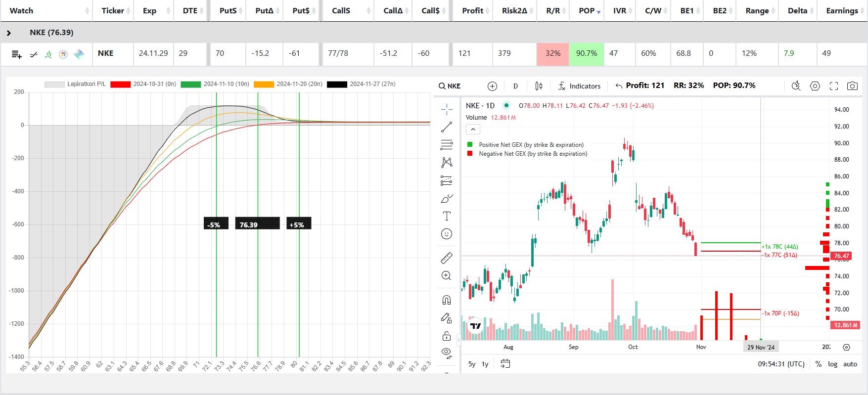Sort table by Profit column
868x395 pixels.
[473, 10]
